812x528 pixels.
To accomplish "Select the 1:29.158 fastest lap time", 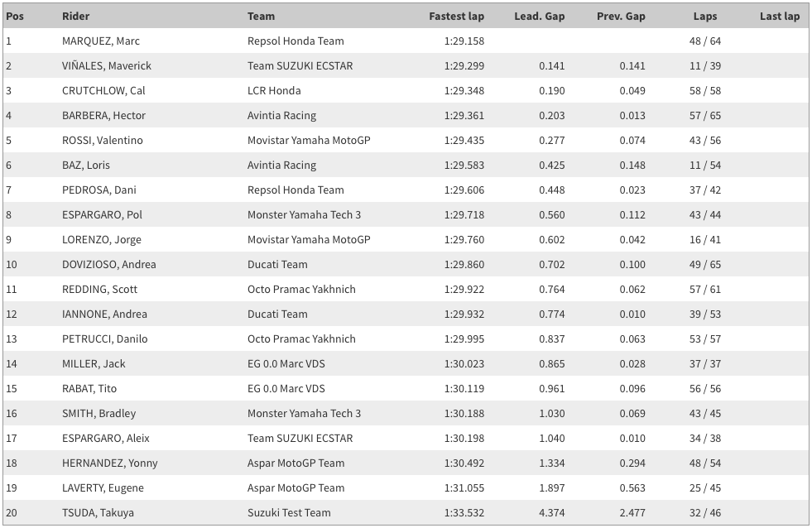I will tap(464, 41).
